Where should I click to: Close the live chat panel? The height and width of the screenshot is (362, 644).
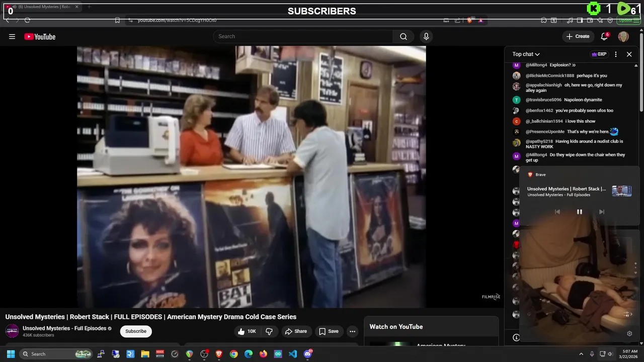point(629,54)
